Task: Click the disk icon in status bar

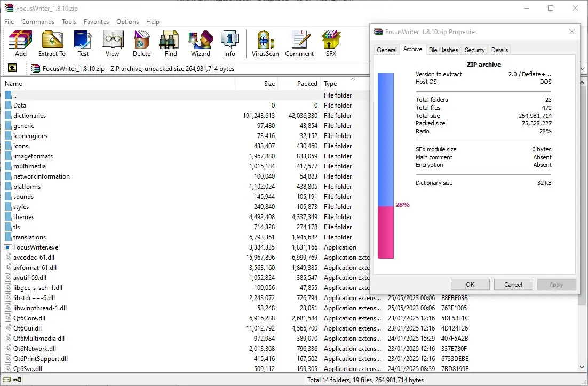Action: point(7,380)
